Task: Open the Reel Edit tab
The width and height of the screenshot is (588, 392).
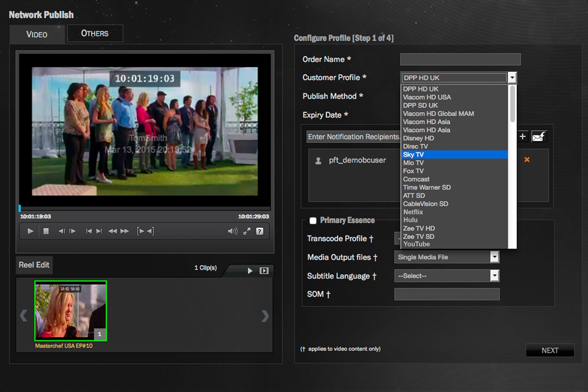Action: 34,265
